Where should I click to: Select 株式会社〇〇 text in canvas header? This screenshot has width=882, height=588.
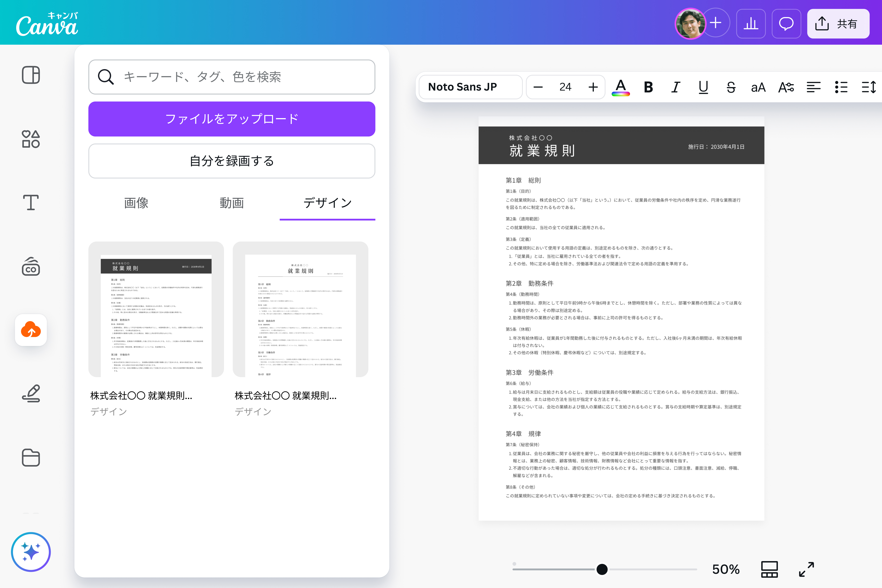click(x=531, y=138)
